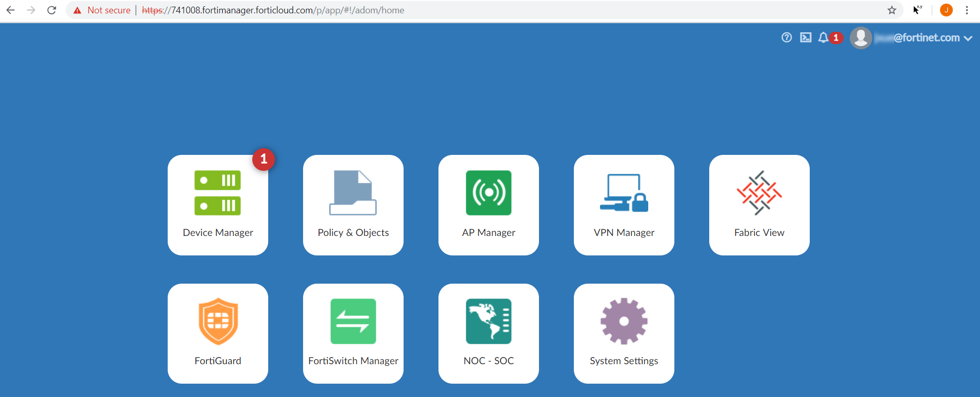Click the Device Manager red badge

click(x=264, y=160)
